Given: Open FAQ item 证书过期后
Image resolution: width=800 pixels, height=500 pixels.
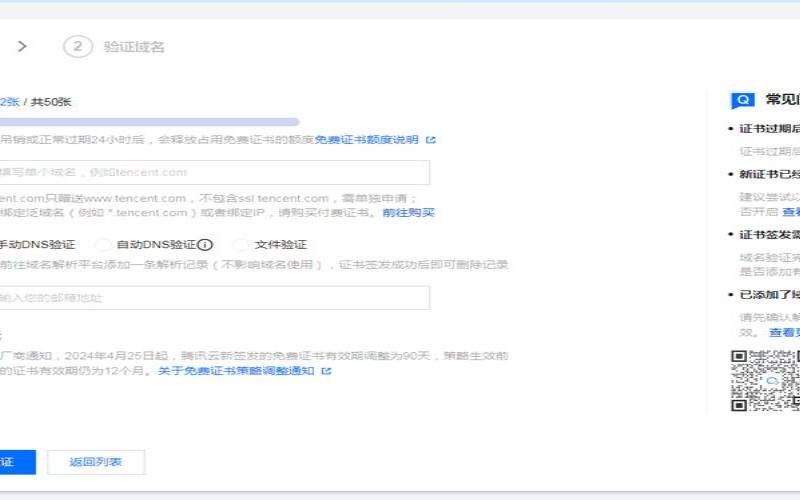Looking at the screenshot, I should tap(769, 129).
